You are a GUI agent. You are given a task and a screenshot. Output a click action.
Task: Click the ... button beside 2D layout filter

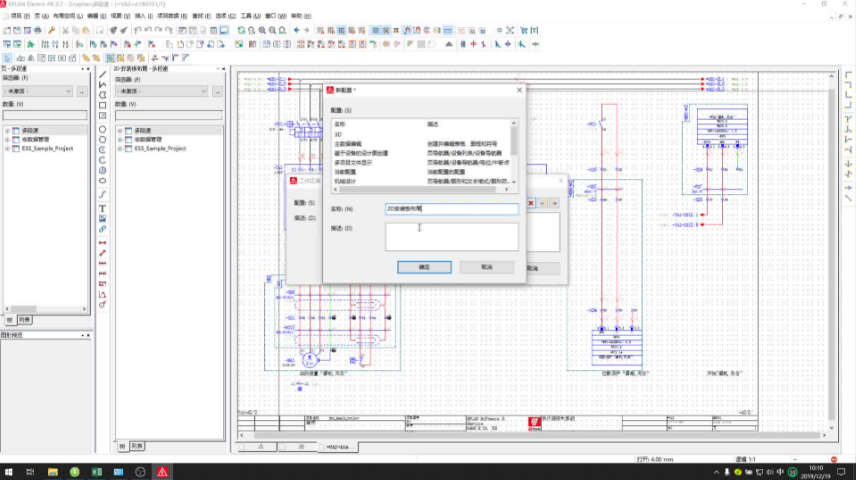217,91
